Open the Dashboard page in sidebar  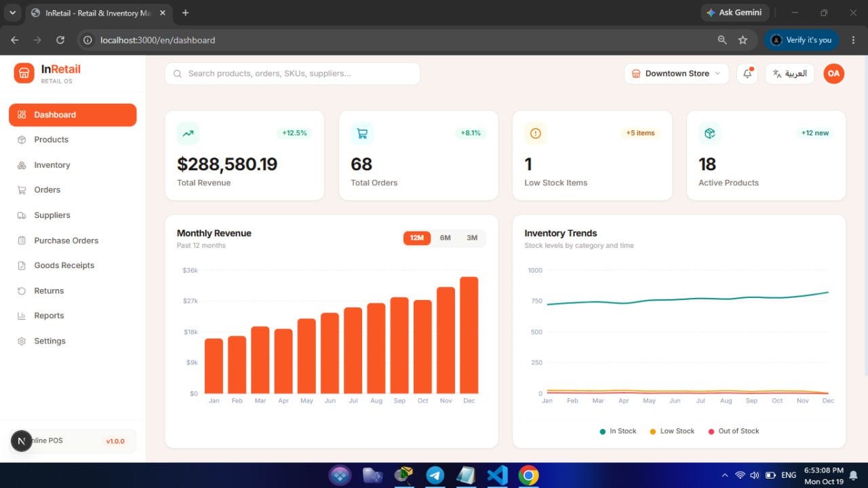73,115
